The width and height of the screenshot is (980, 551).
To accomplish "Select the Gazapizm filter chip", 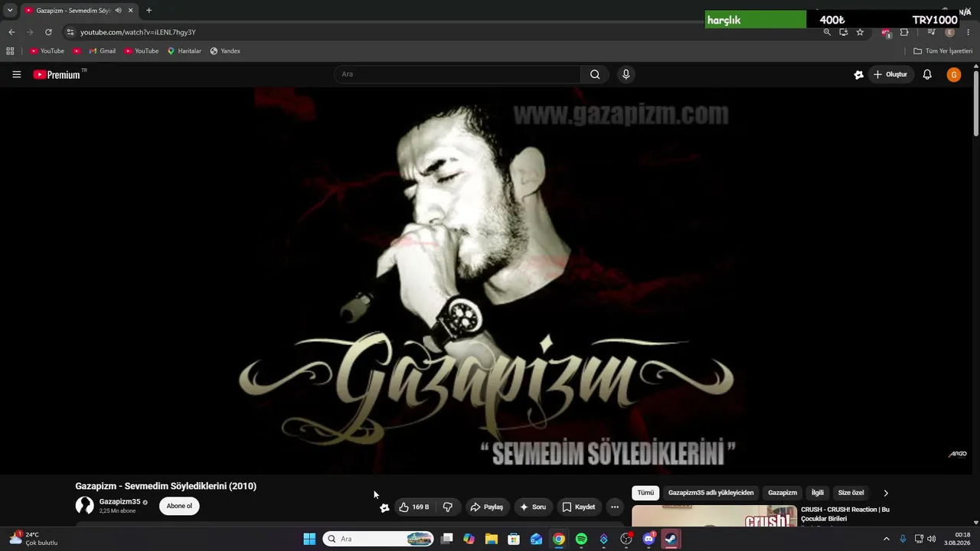I will 782,493.
